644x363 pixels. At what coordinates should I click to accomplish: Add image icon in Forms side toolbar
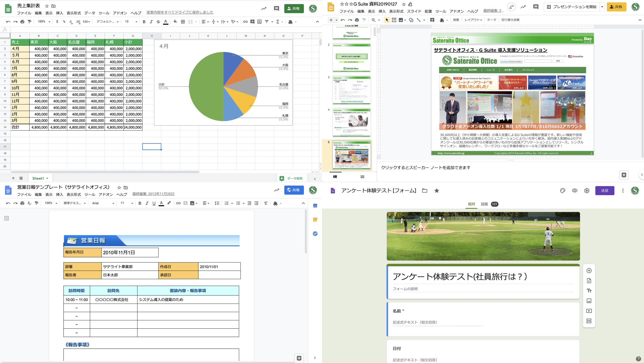pos(589,301)
